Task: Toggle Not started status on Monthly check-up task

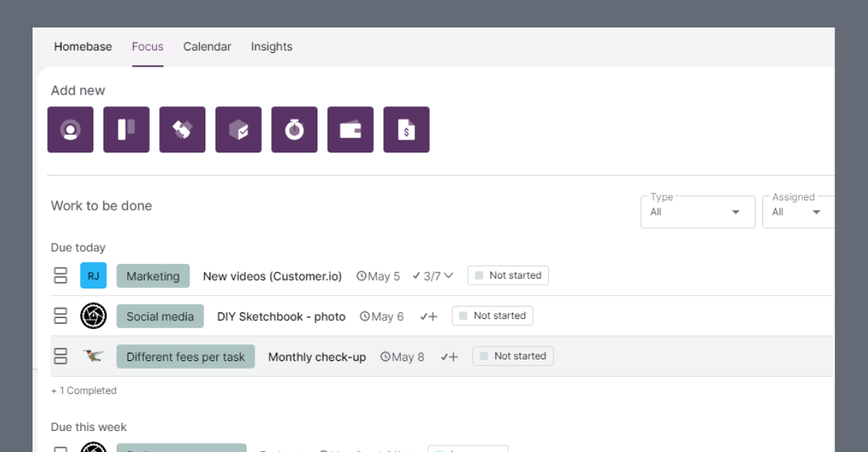Action: (513, 357)
